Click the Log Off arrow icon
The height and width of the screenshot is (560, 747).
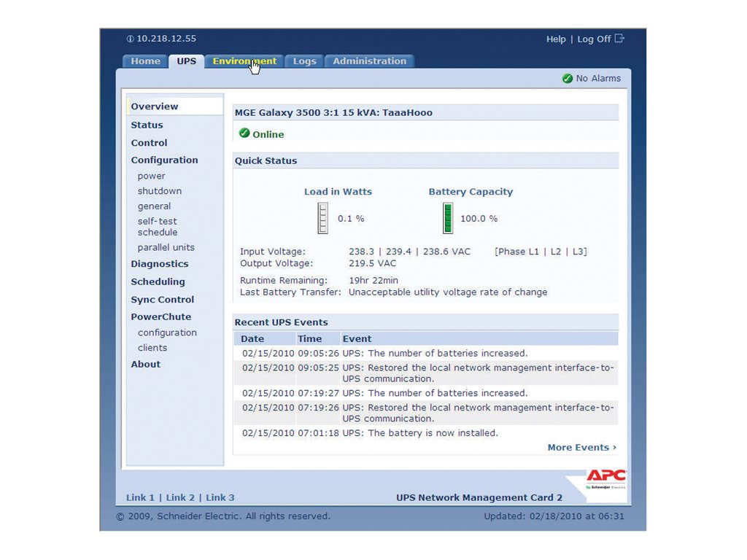click(x=619, y=39)
